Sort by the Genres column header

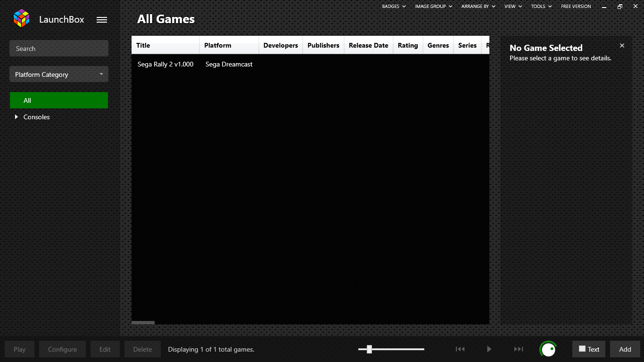(x=438, y=45)
